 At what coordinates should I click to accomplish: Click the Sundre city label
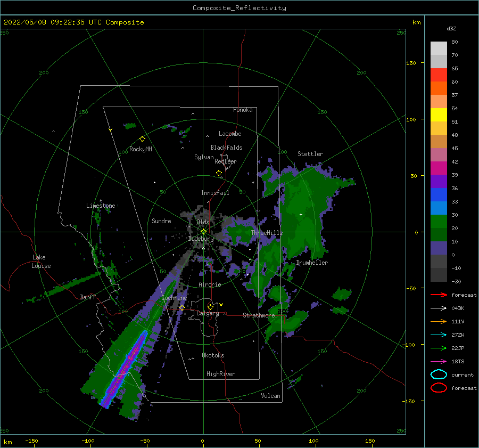pos(161,221)
